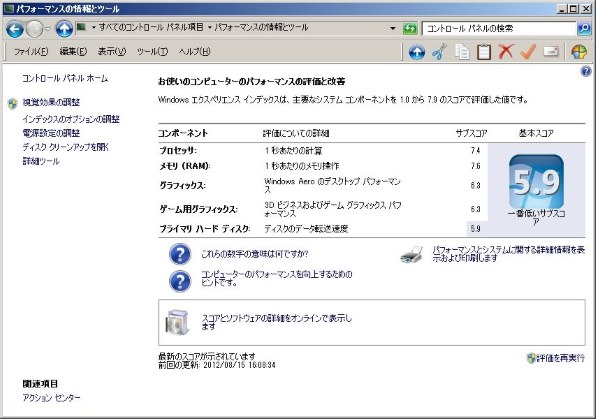596x419 pixels.
Task: Click shield icon beside 視覚効果の調整
Action: tap(13, 103)
